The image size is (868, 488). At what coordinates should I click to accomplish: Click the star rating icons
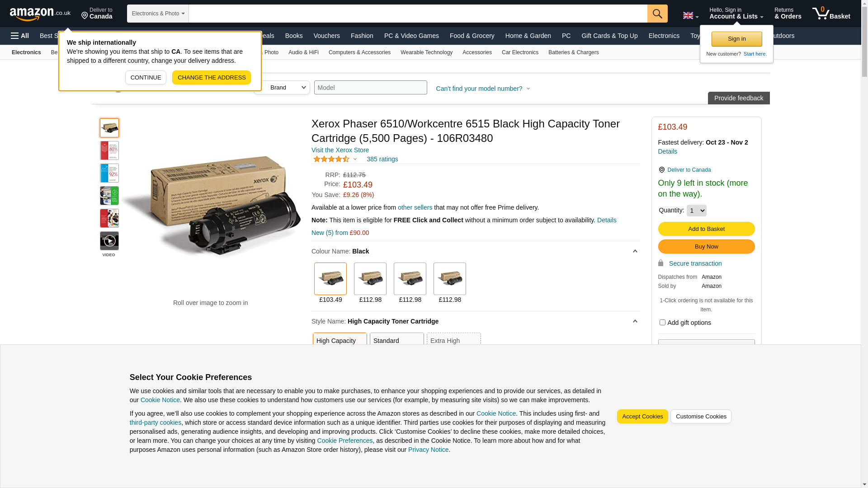pyautogui.click(x=331, y=159)
